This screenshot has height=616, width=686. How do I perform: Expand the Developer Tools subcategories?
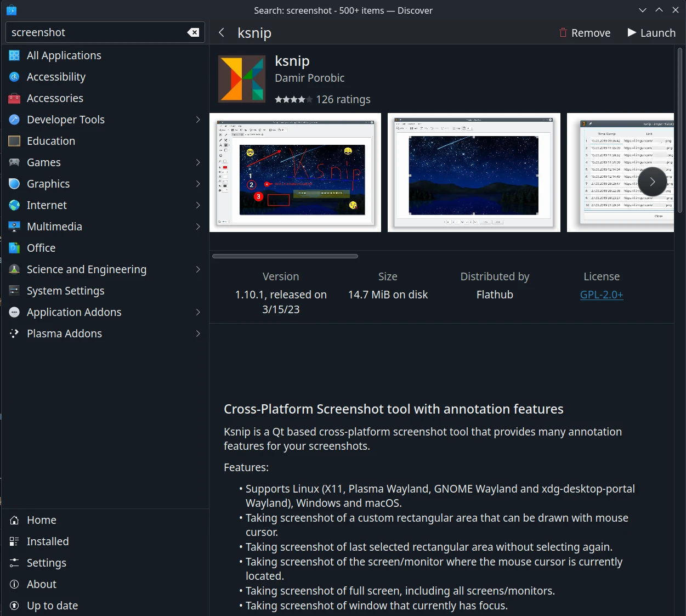point(198,120)
